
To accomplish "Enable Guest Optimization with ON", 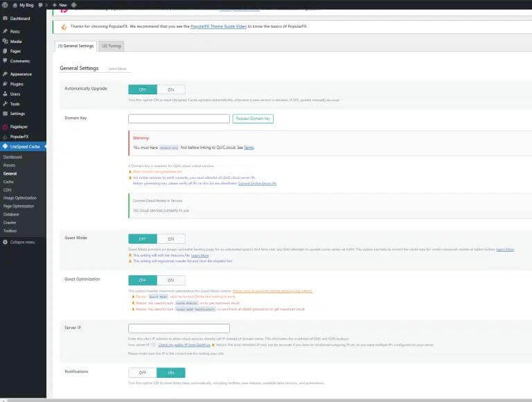I will [x=171, y=280].
